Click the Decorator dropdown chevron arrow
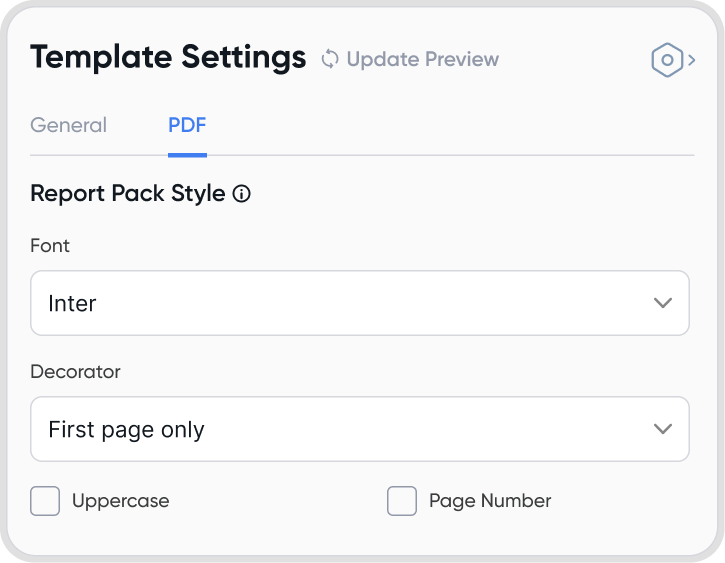725x563 pixels. [662, 429]
